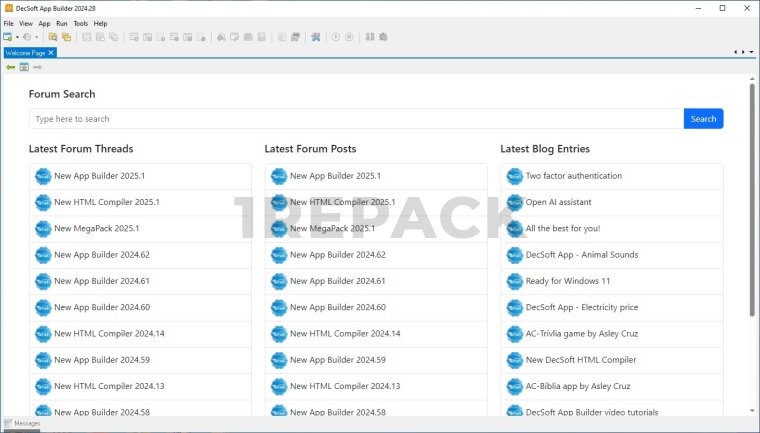760x433 pixels.
Task: Go back using the green arrow icon
Action: 10,67
